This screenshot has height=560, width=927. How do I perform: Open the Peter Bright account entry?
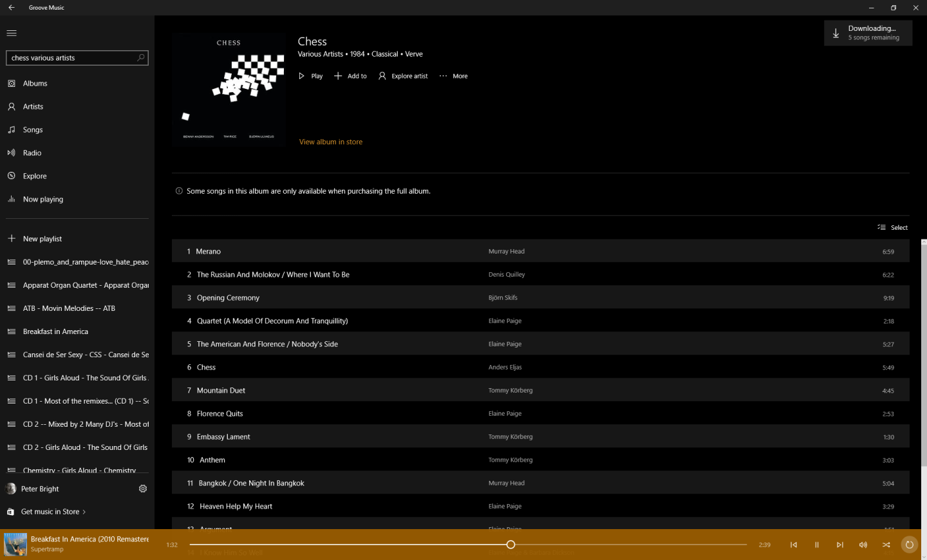coord(39,489)
